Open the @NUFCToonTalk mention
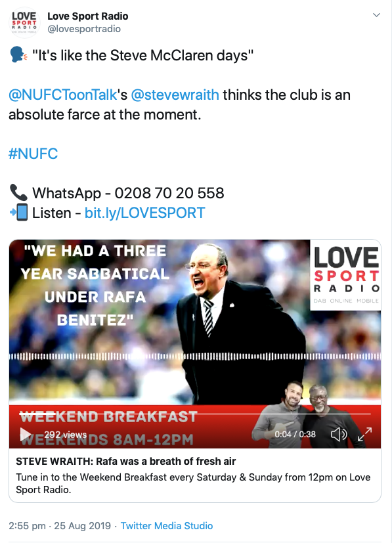392x543 pixels. [62, 95]
